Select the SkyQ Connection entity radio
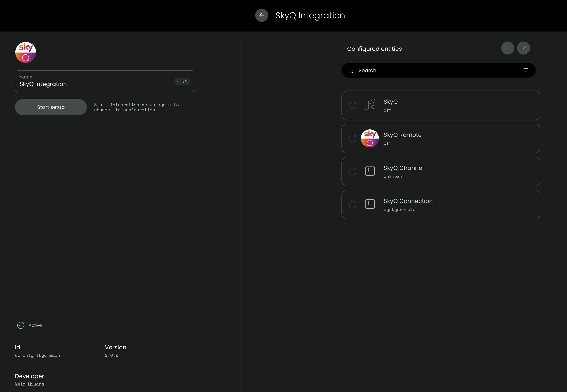Image resolution: width=567 pixels, height=392 pixels. click(x=353, y=205)
